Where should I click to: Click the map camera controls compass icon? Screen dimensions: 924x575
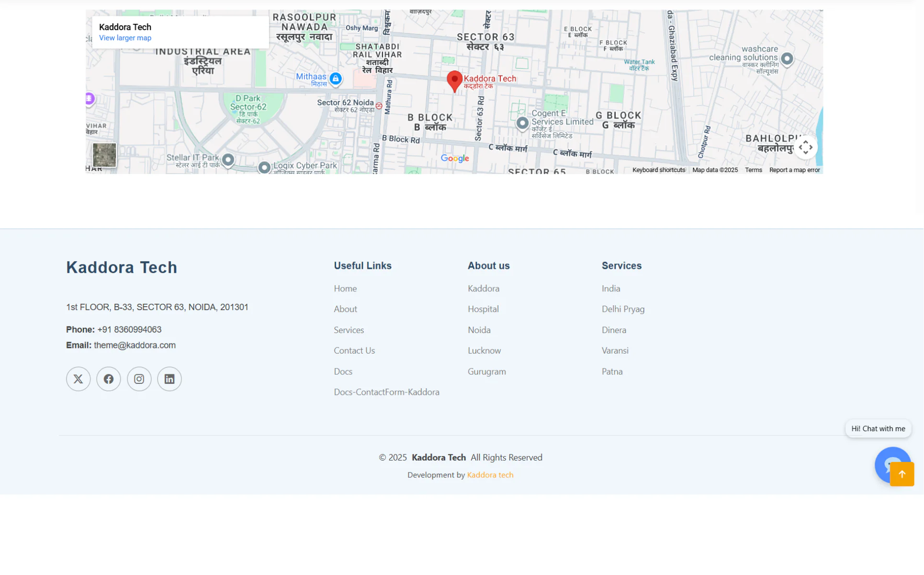[805, 147]
